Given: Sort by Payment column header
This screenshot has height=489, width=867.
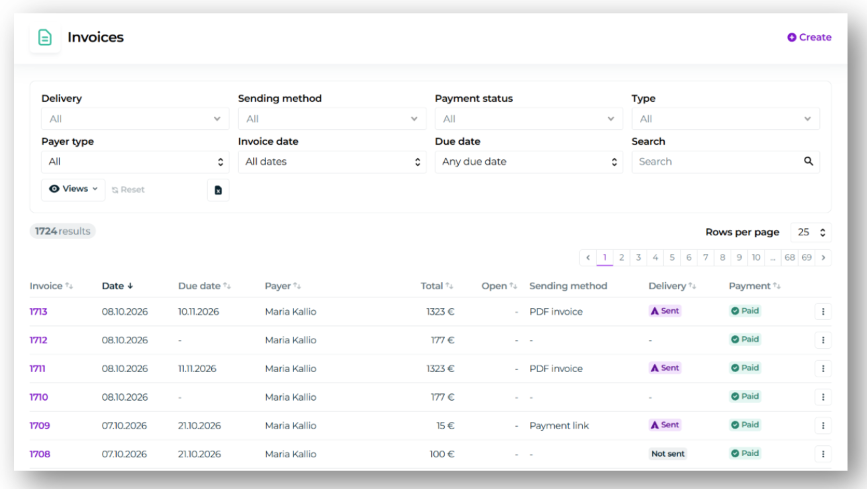Looking at the screenshot, I should 754,286.
